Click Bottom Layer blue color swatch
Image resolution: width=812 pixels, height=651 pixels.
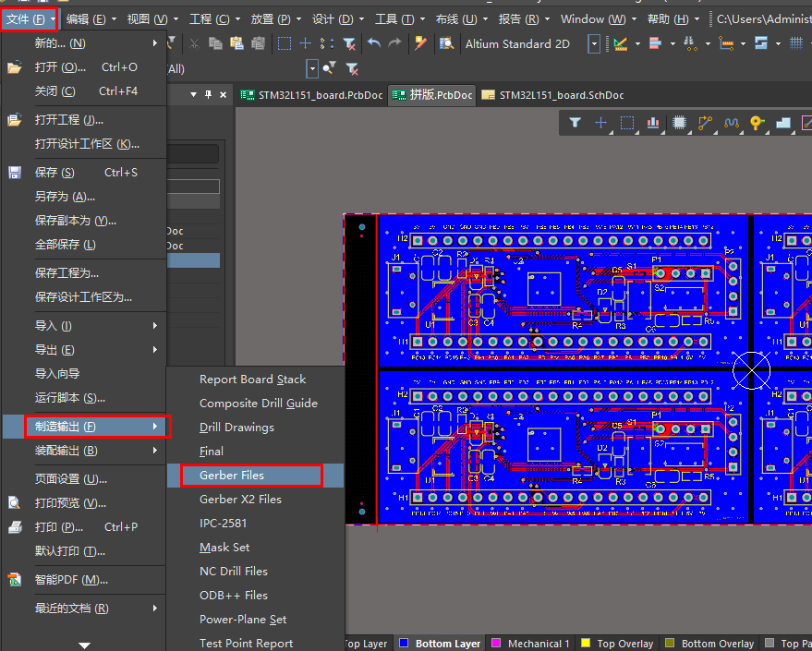404,643
